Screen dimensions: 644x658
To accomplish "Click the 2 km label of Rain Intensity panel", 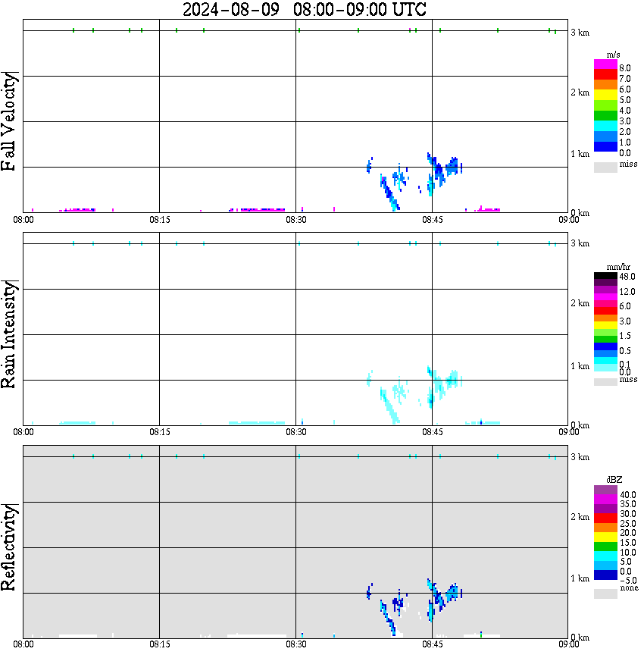I will point(580,303).
